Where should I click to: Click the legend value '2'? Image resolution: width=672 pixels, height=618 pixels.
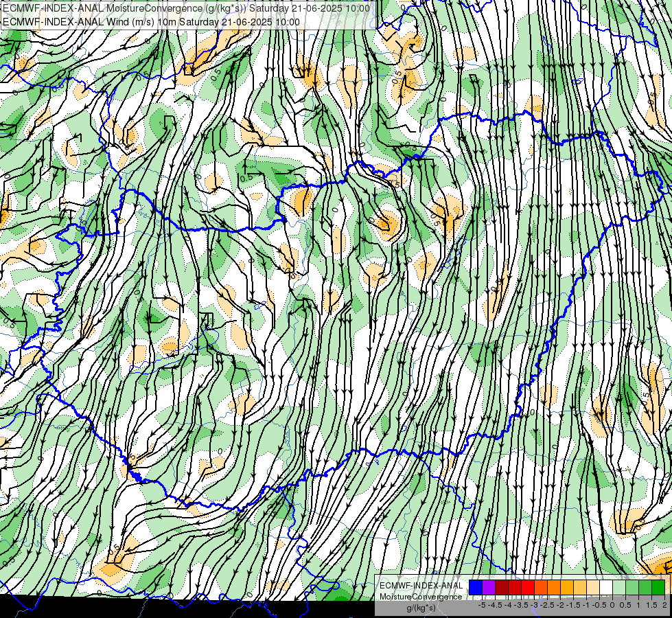pos(666,605)
